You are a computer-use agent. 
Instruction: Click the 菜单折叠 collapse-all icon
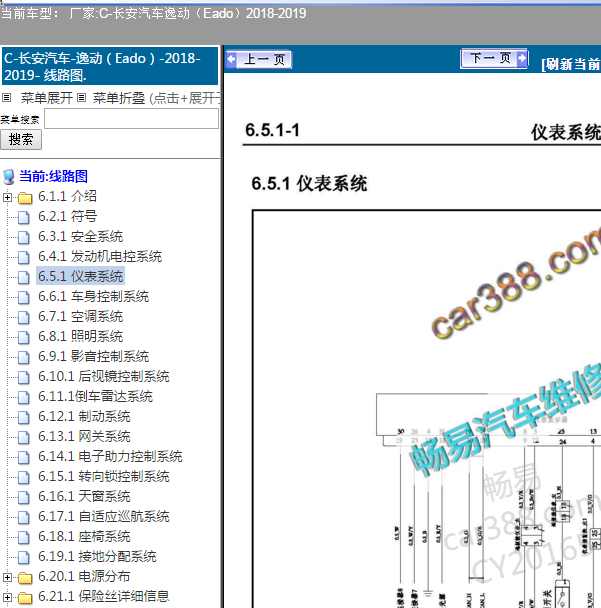point(81,97)
